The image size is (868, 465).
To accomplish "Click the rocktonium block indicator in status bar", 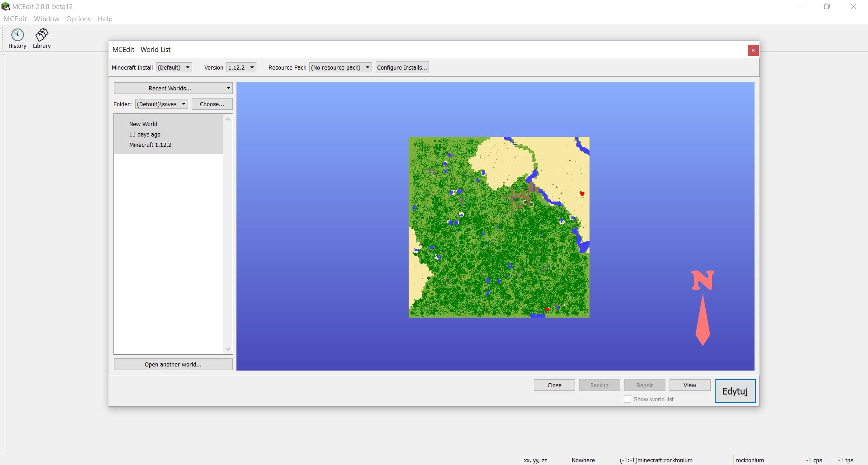I will click(x=748, y=460).
